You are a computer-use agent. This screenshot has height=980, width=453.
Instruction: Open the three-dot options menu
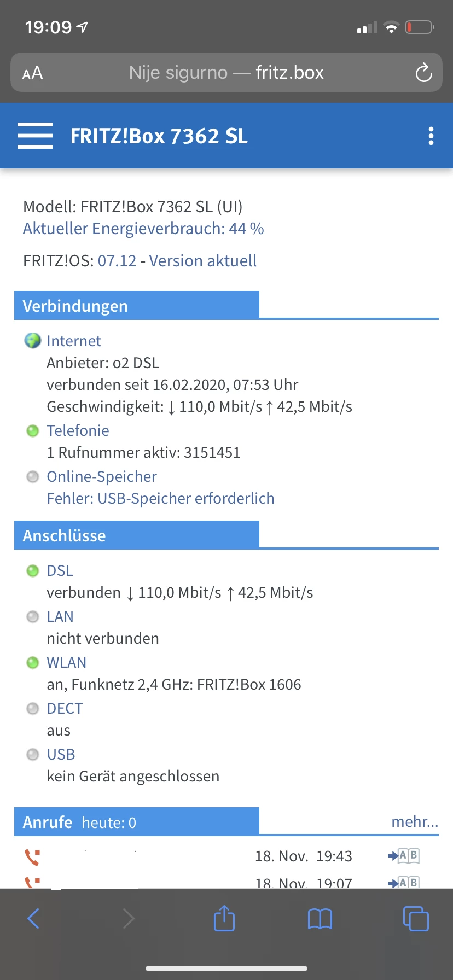tap(431, 136)
